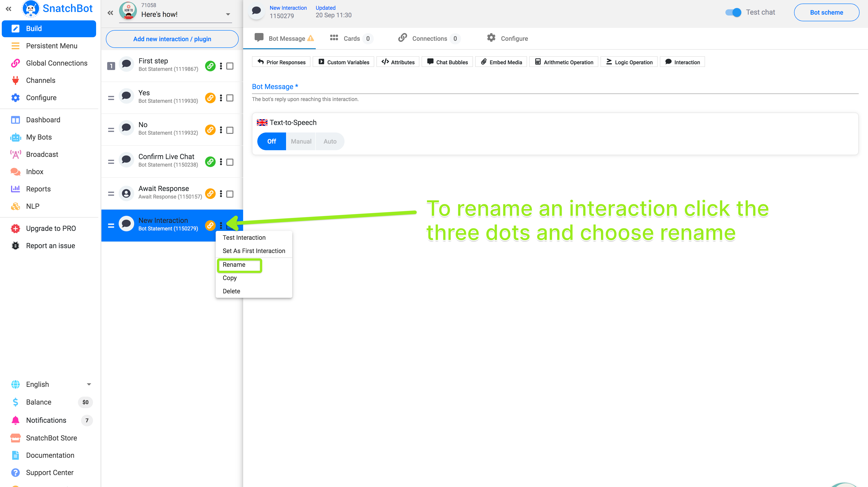The image size is (868, 487).
Task: Set Text-to-Speech to Manual
Action: [x=301, y=141]
